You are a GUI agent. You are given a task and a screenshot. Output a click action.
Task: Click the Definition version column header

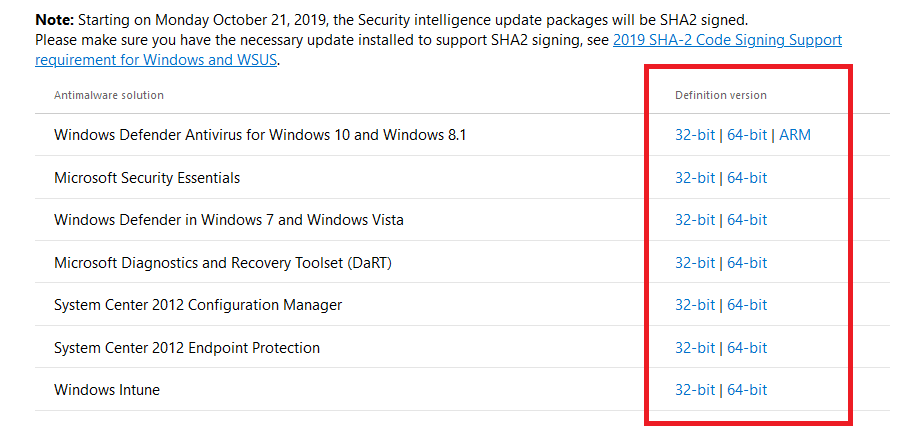point(721,95)
